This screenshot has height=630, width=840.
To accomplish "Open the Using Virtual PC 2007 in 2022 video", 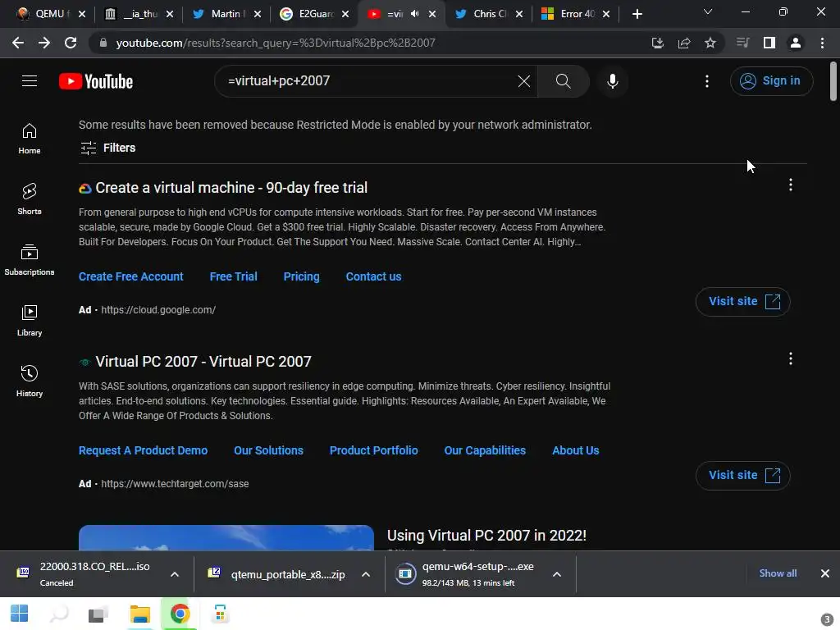I will (x=486, y=536).
